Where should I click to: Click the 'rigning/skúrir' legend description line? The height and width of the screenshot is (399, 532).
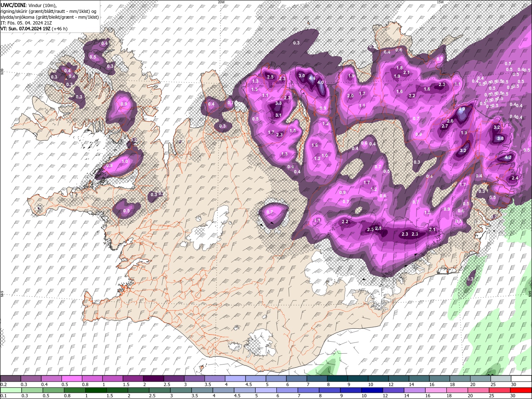(x=49, y=11)
